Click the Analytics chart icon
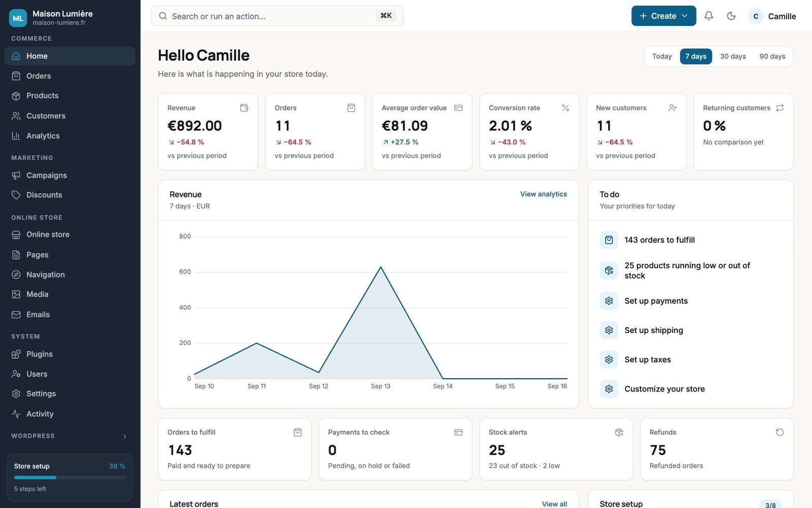 click(16, 136)
